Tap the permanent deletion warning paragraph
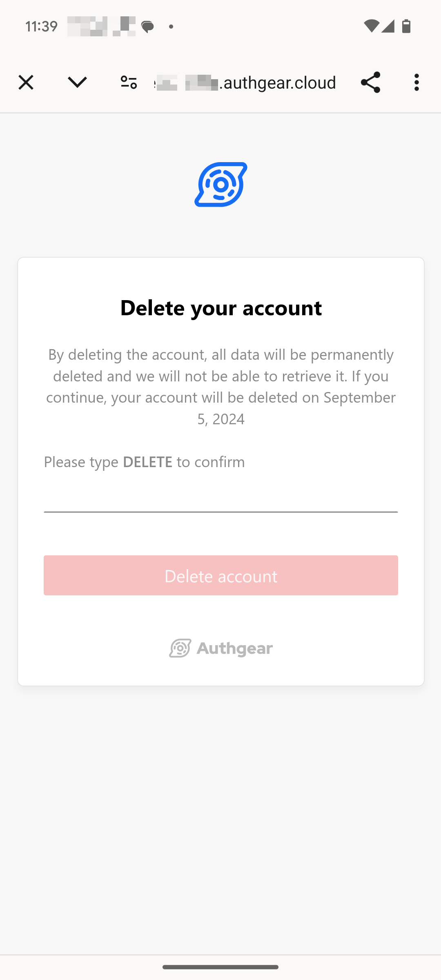The image size is (441, 980). (221, 386)
